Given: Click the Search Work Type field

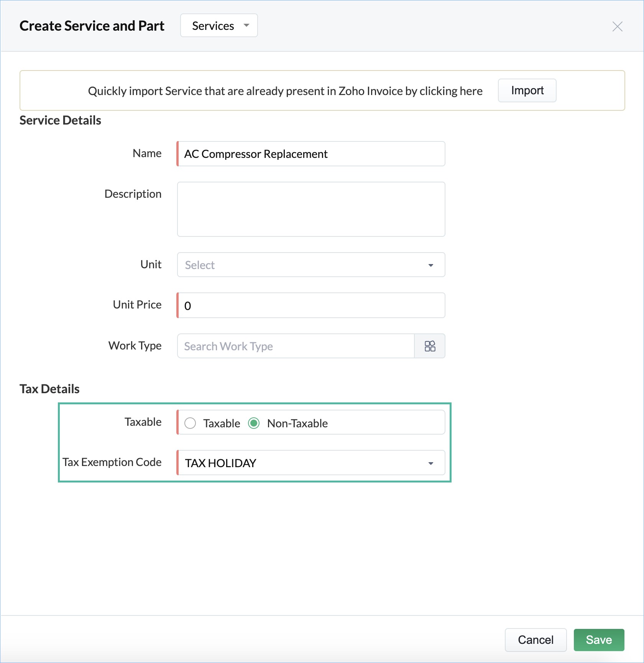Looking at the screenshot, I should coord(296,346).
